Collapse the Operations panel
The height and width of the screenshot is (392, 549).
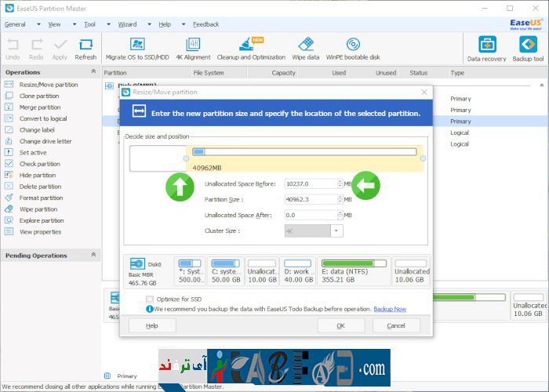click(94, 72)
